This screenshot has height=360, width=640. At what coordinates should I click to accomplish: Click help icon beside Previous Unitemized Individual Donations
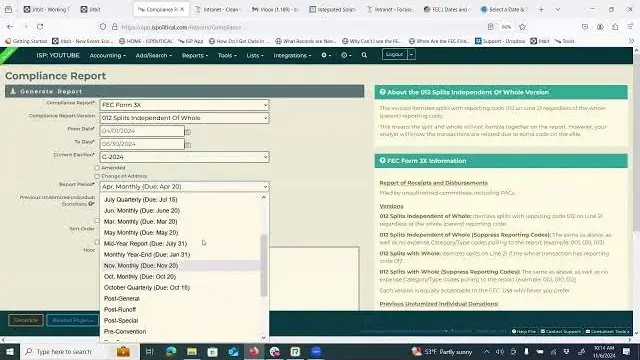pyautogui.click(x=91, y=204)
